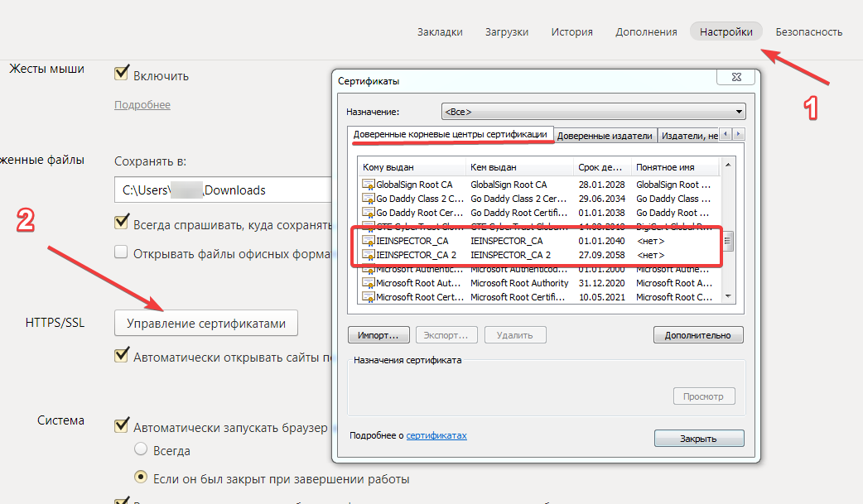Click the tab strip right-arrow stepper

[x=739, y=134]
